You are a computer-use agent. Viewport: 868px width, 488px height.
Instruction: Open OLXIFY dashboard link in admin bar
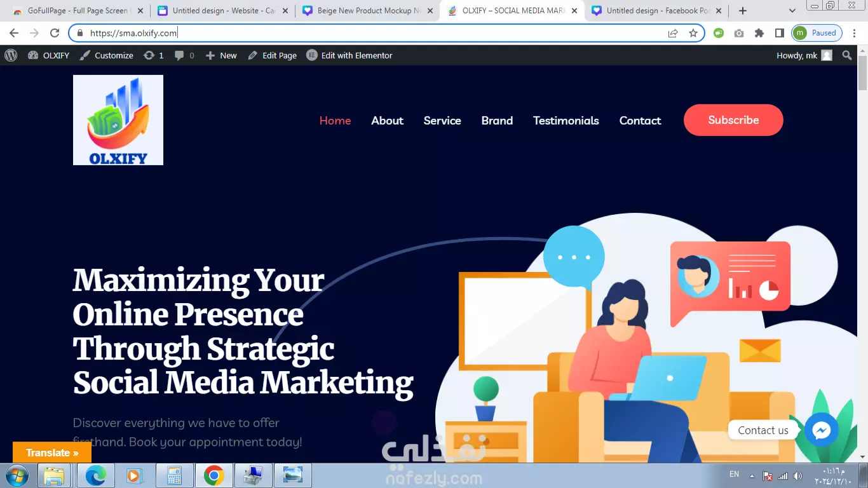49,55
